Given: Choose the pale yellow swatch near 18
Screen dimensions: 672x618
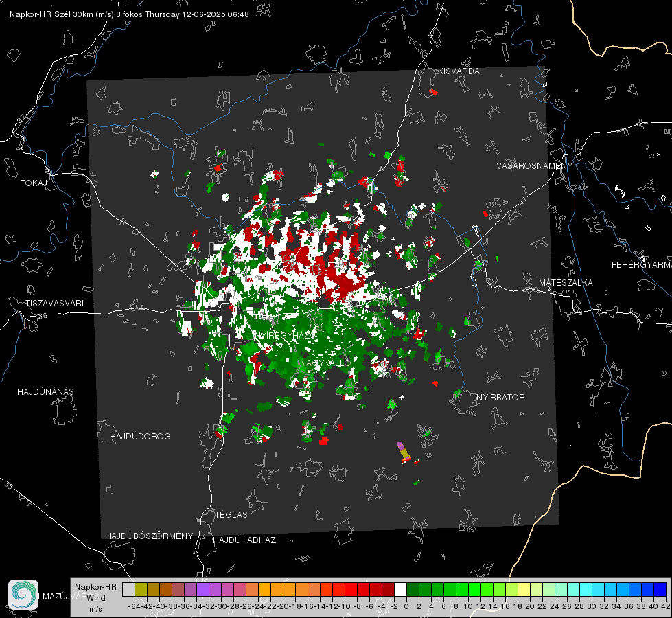Looking at the screenshot, I should pyautogui.click(x=524, y=590).
